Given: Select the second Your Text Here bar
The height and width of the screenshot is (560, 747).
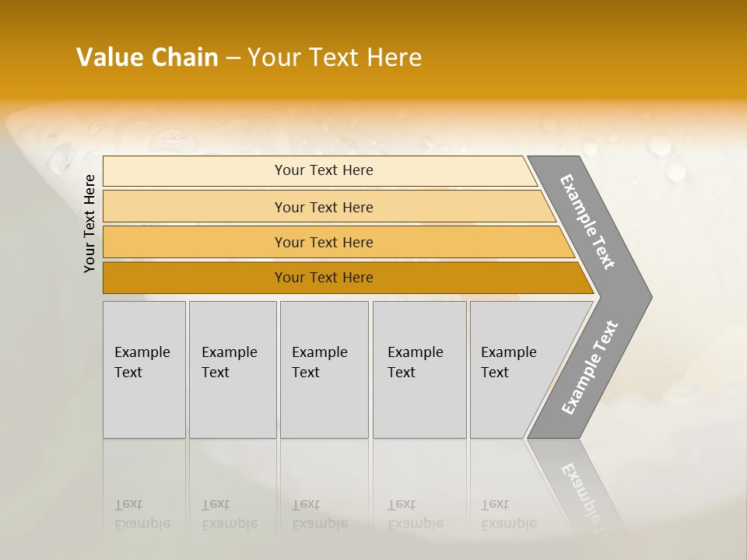Looking at the screenshot, I should 323,207.
